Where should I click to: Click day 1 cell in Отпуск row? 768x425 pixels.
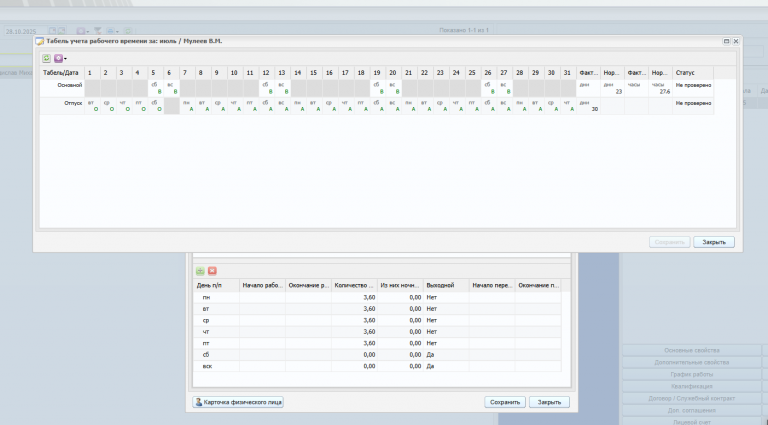pos(92,106)
